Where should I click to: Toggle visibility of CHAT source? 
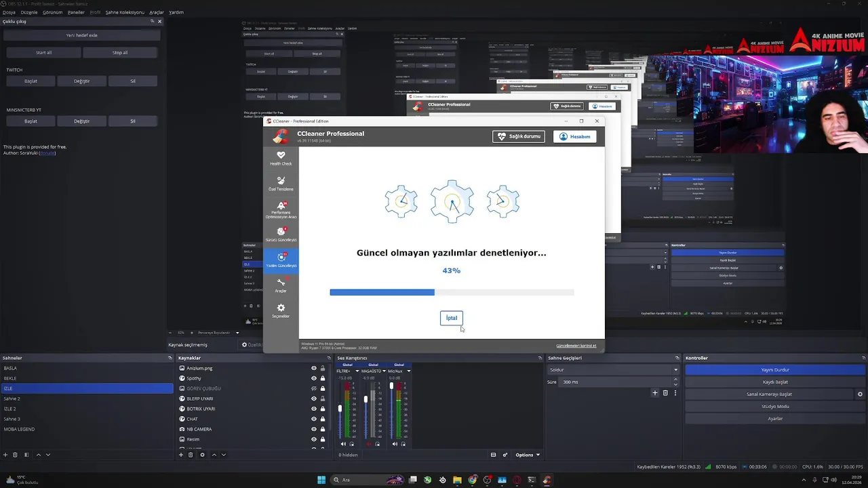(x=313, y=419)
